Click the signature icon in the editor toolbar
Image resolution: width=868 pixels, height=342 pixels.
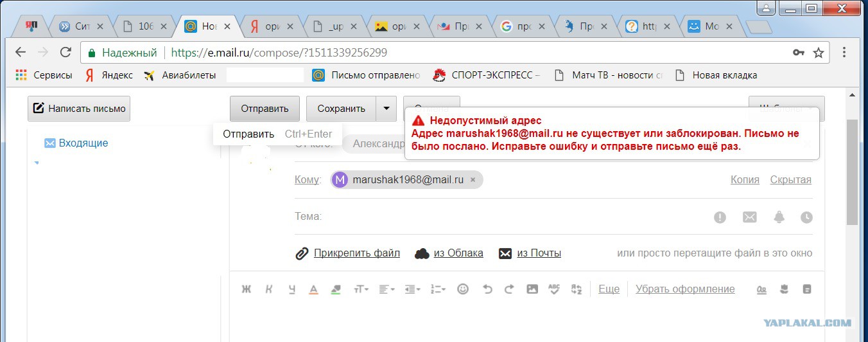tap(762, 289)
